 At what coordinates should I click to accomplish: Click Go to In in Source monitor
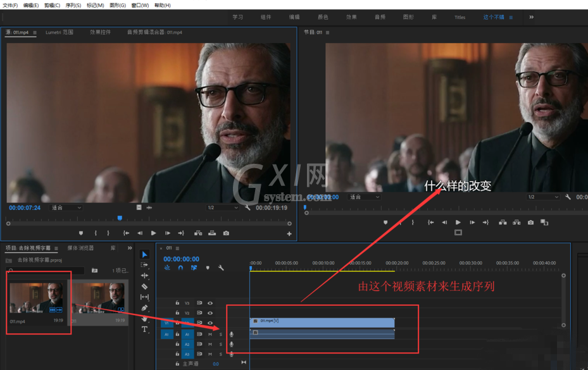127,233
